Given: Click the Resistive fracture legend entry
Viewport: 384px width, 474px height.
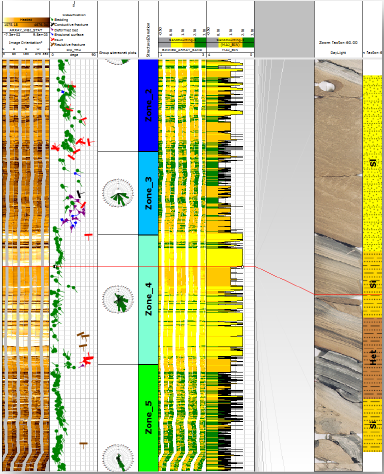Looking at the screenshot, I should [68, 44].
